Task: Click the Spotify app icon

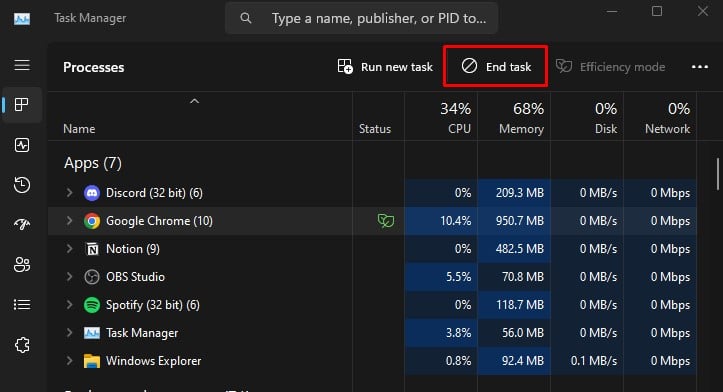Action: (x=92, y=305)
